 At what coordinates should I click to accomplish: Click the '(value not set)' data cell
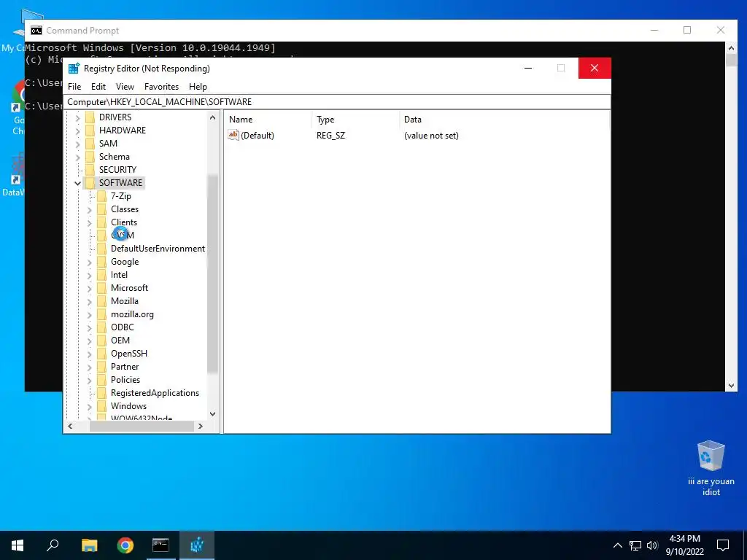[x=431, y=136]
